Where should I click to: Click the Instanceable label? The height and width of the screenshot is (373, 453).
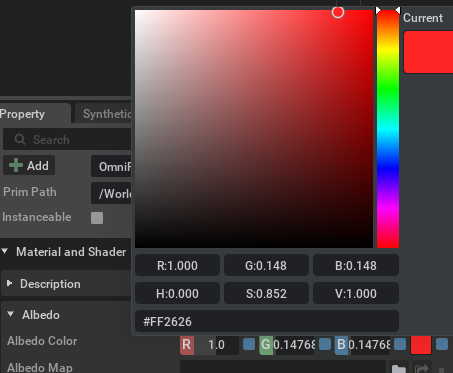click(37, 217)
